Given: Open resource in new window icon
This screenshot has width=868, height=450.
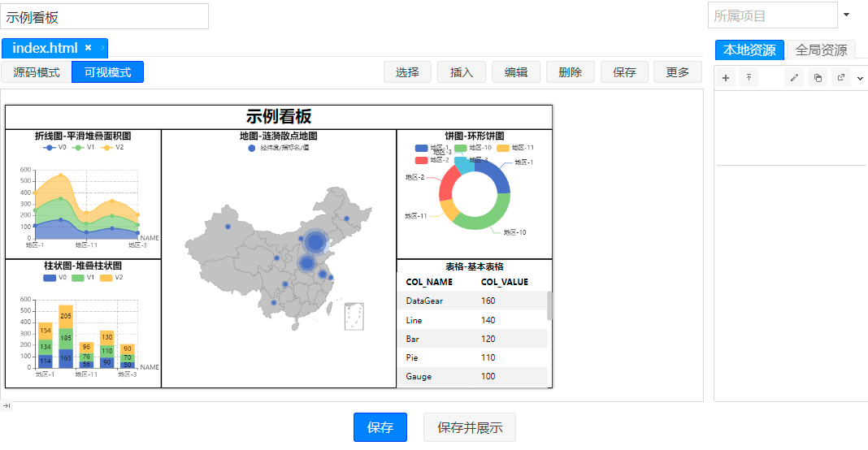Looking at the screenshot, I should pos(841,78).
